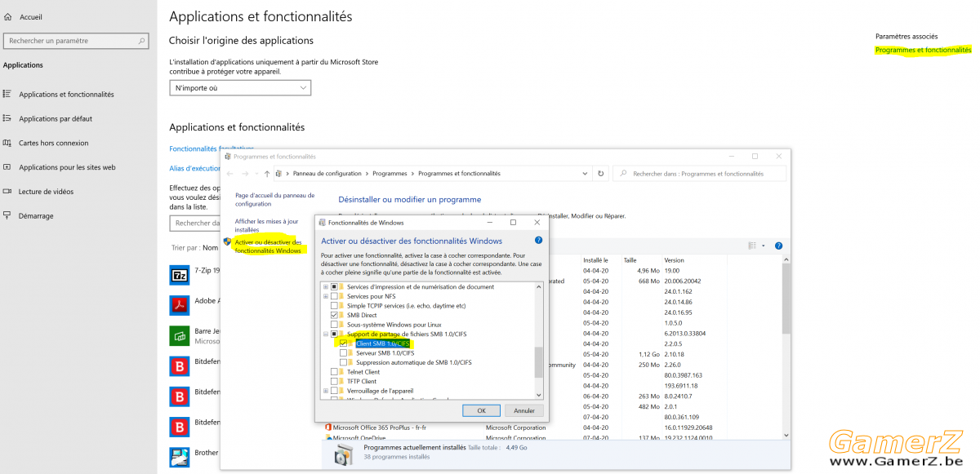The image size is (980, 474).
Task: Click the Adobe Acrobat red icon in Settings list
Action: pyautogui.click(x=180, y=305)
